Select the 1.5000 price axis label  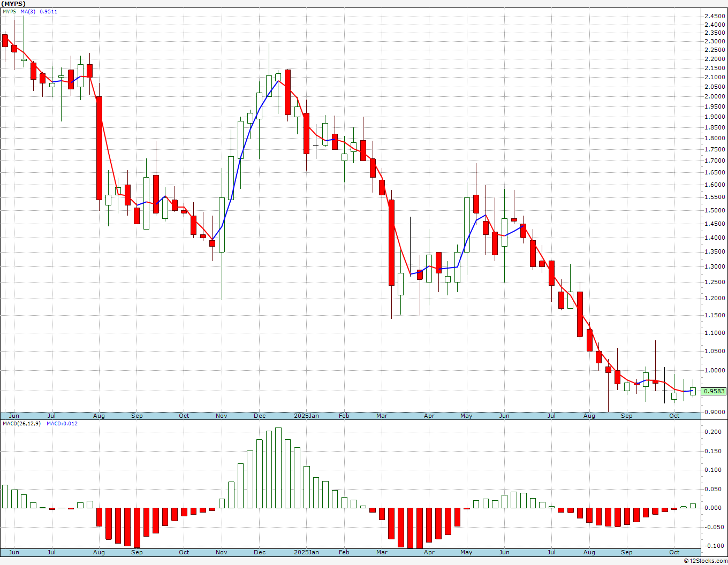(715, 210)
